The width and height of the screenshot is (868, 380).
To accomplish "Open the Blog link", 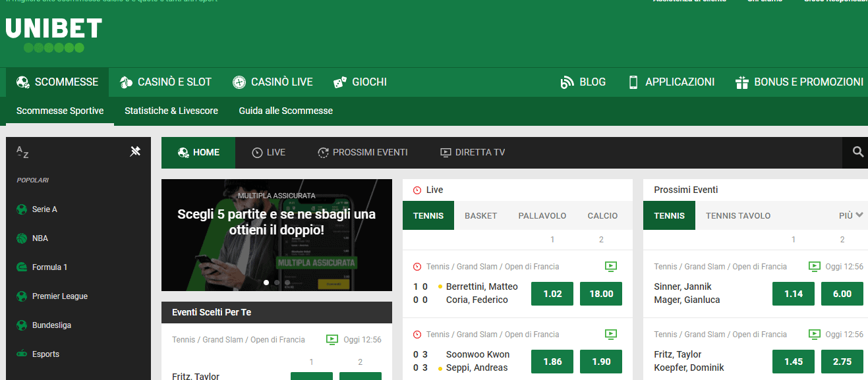I will [x=583, y=82].
